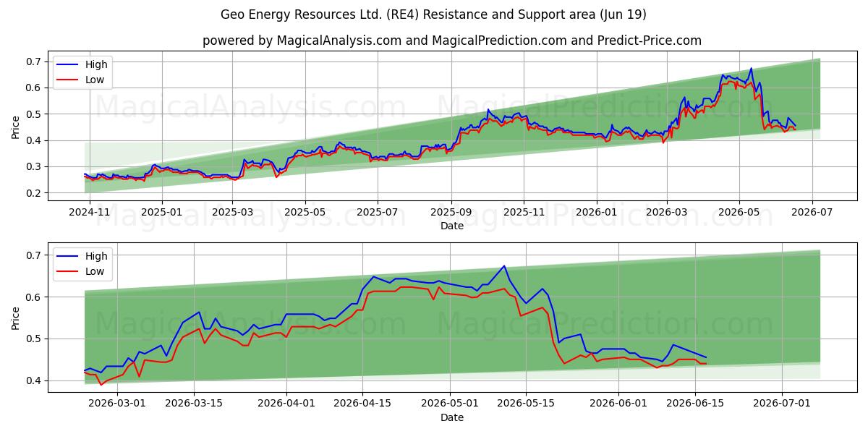Click the '2025-11' x-axis label
868x434 pixels.
click(x=524, y=213)
